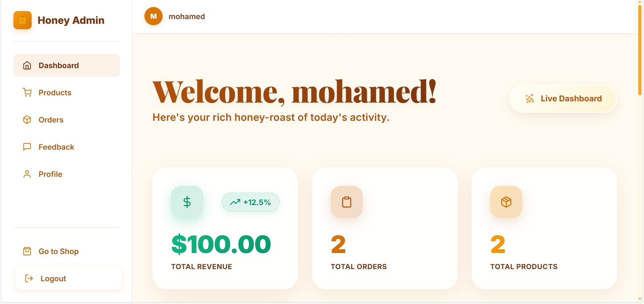Click the clipboard icon on orders card
The height and width of the screenshot is (304, 644).
[x=347, y=202]
